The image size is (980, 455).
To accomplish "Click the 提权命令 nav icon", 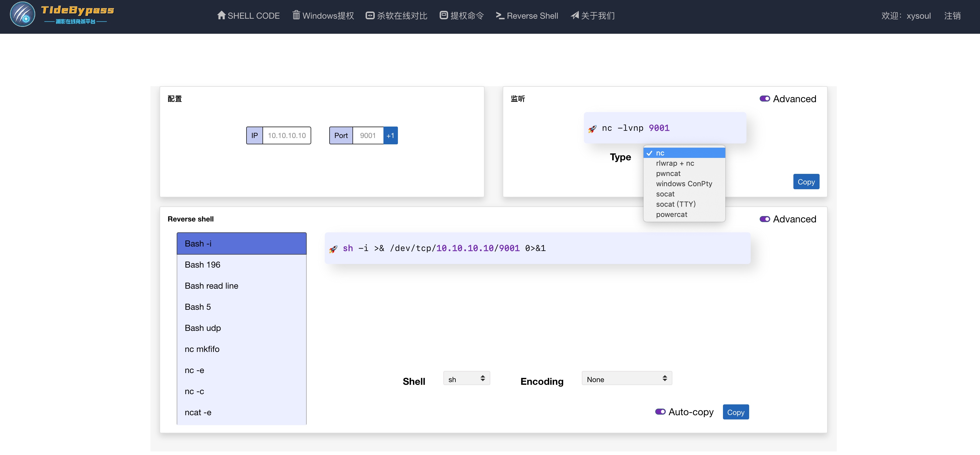I will click(x=444, y=15).
